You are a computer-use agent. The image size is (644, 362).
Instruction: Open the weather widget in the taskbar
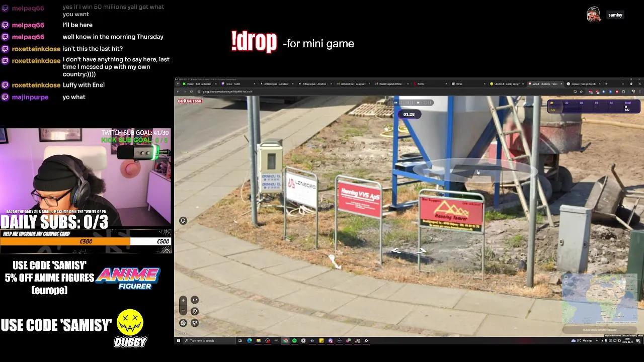[x=582, y=341]
